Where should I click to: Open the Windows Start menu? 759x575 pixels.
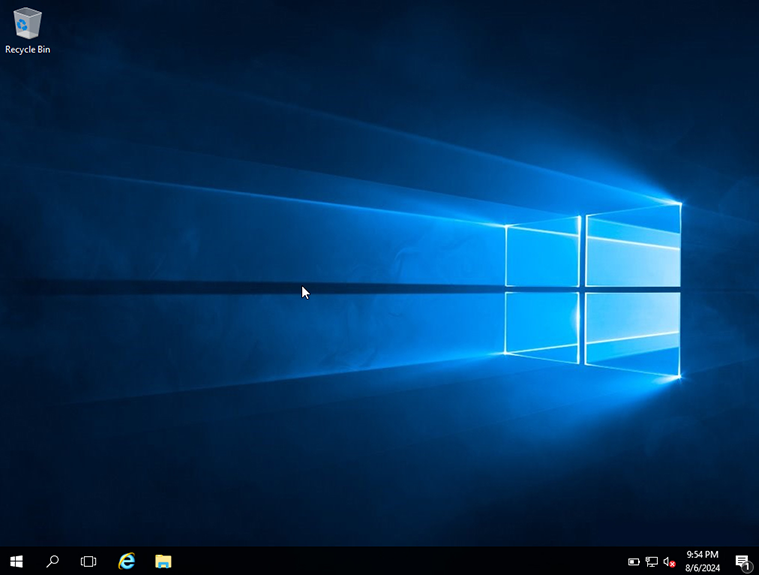16,561
